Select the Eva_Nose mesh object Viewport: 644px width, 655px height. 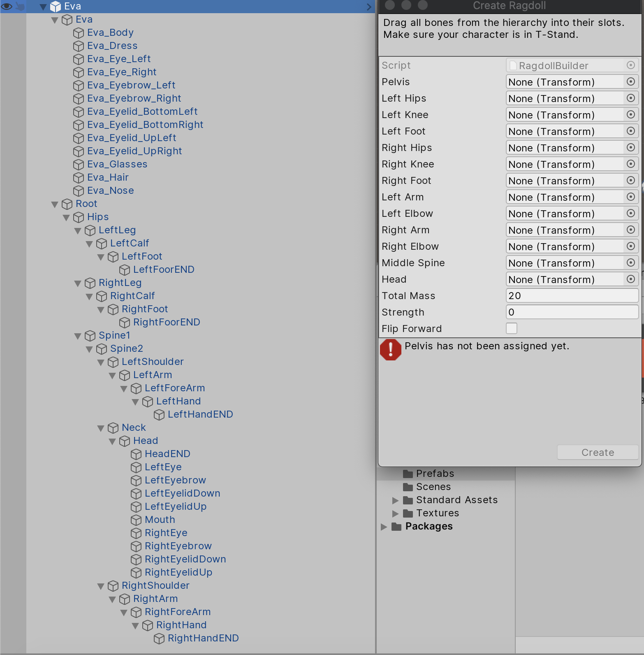111,190
